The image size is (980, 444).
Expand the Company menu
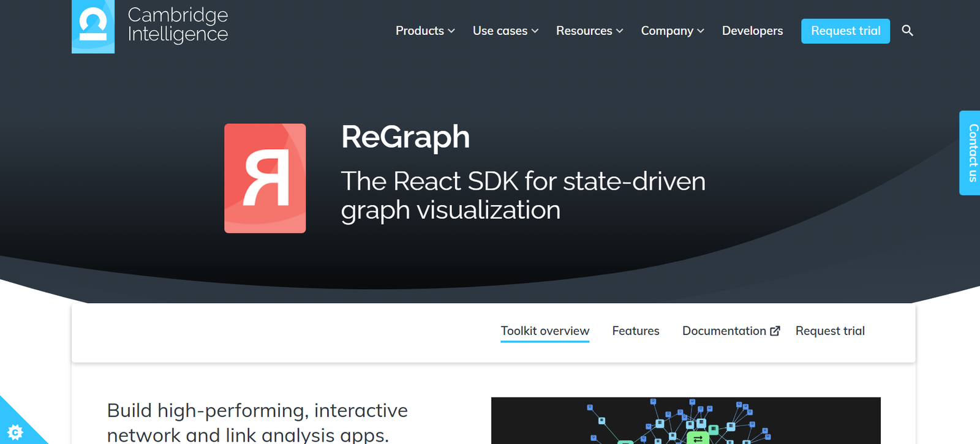(x=672, y=31)
